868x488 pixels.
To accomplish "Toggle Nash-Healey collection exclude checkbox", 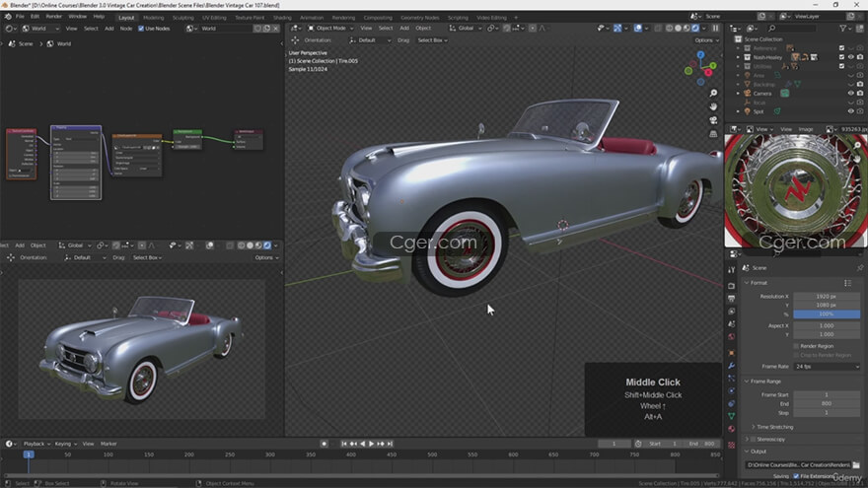I will 841,57.
